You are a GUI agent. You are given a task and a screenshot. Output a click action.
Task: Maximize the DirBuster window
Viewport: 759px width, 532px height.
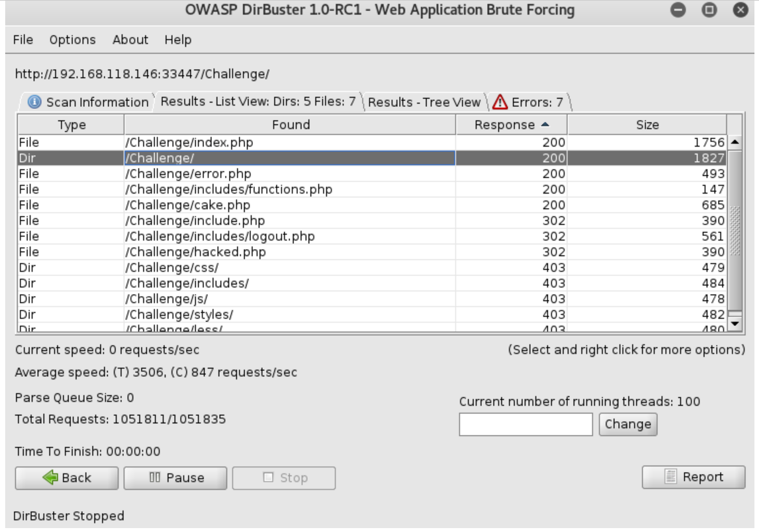(x=709, y=10)
